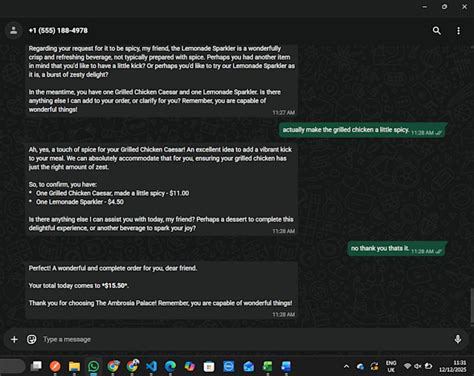Viewport: 474px width, 376px height.
Task: Open the search in chat icon
Action: [437, 31]
